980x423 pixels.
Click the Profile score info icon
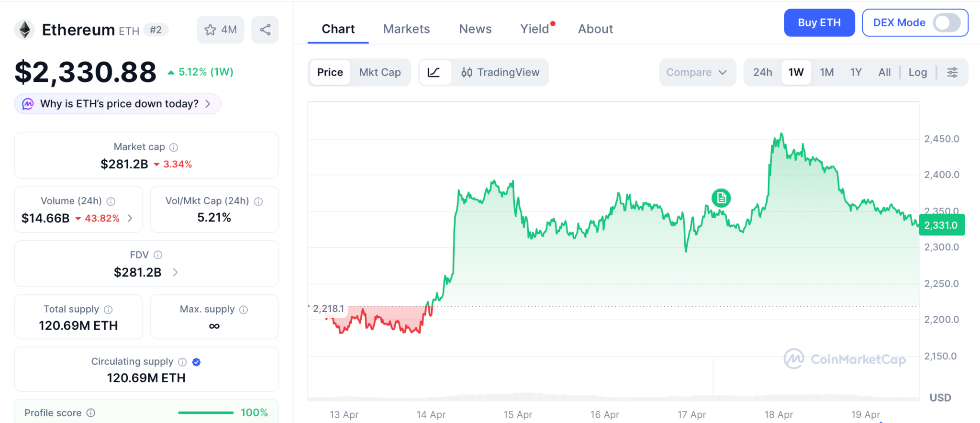(x=91, y=413)
